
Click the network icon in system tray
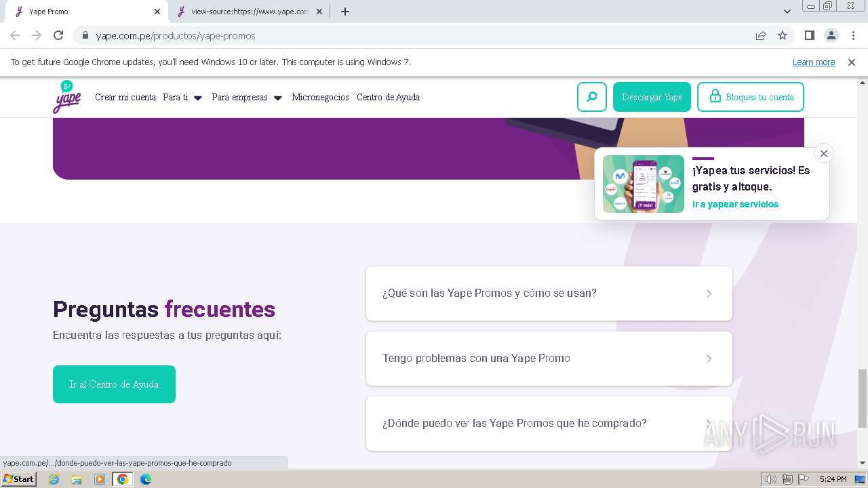tap(787, 479)
